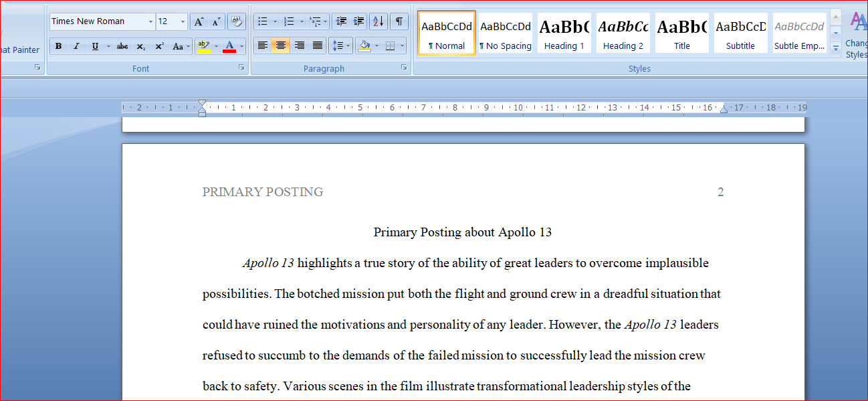Apply subscript formatting

[x=140, y=46]
